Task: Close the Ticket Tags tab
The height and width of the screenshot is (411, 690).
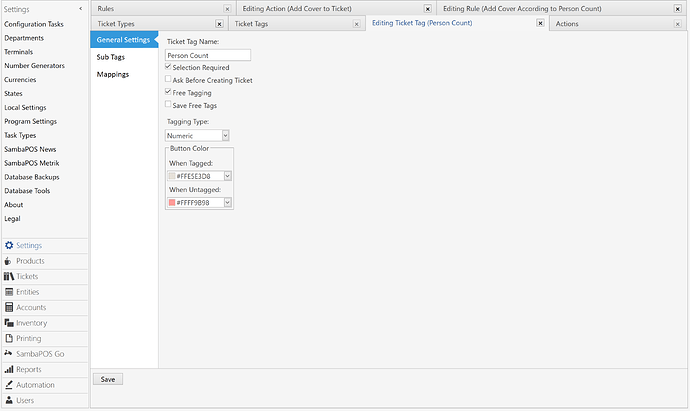Action: (x=356, y=24)
